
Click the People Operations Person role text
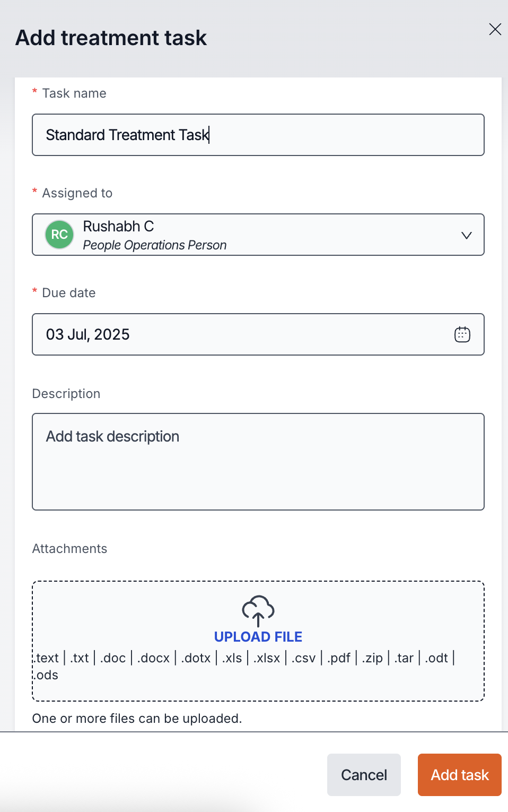pyautogui.click(x=155, y=245)
